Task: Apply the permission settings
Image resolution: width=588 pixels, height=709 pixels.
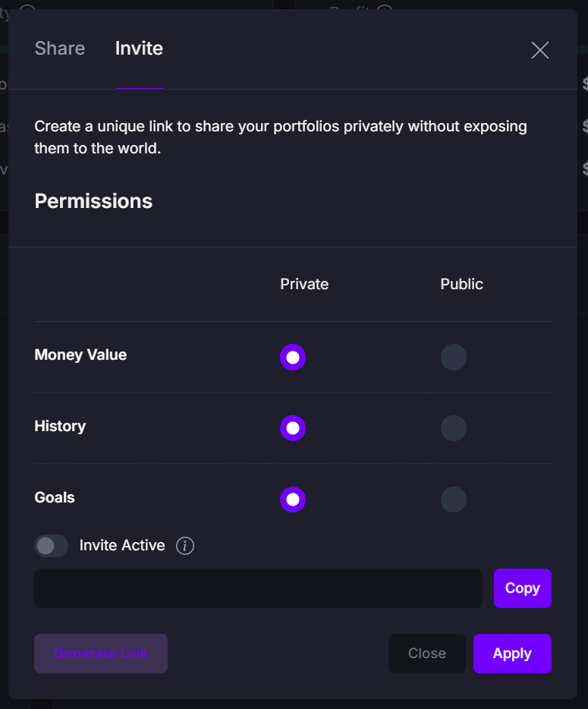Action: [x=512, y=654]
